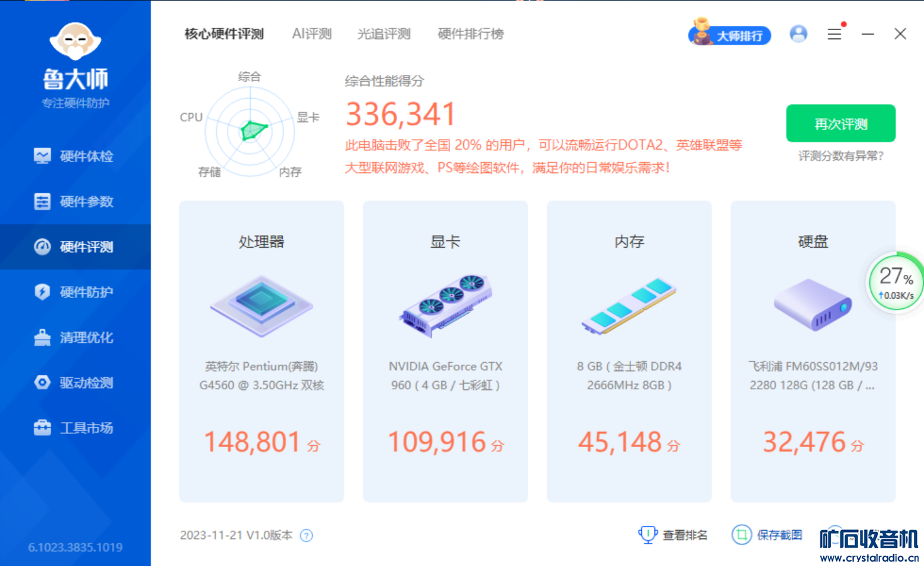
Task: Click 8 GB 金士顿 DDR4 memory description
Action: coord(629,375)
